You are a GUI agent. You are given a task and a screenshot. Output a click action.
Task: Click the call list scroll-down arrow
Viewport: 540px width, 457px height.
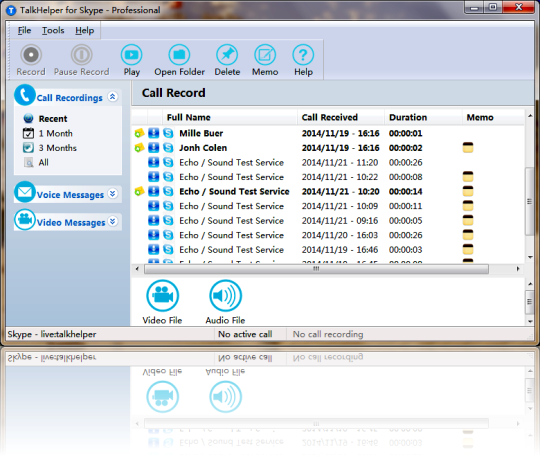[530, 257]
